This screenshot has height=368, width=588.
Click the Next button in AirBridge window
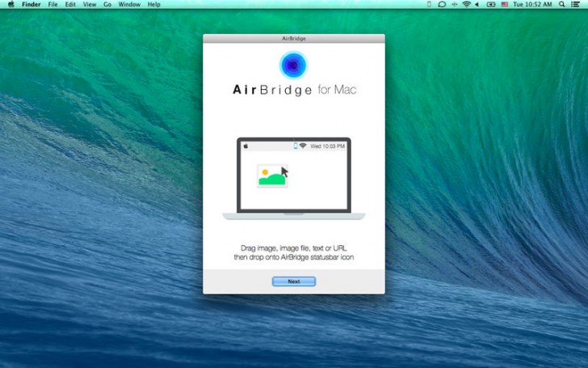(294, 281)
